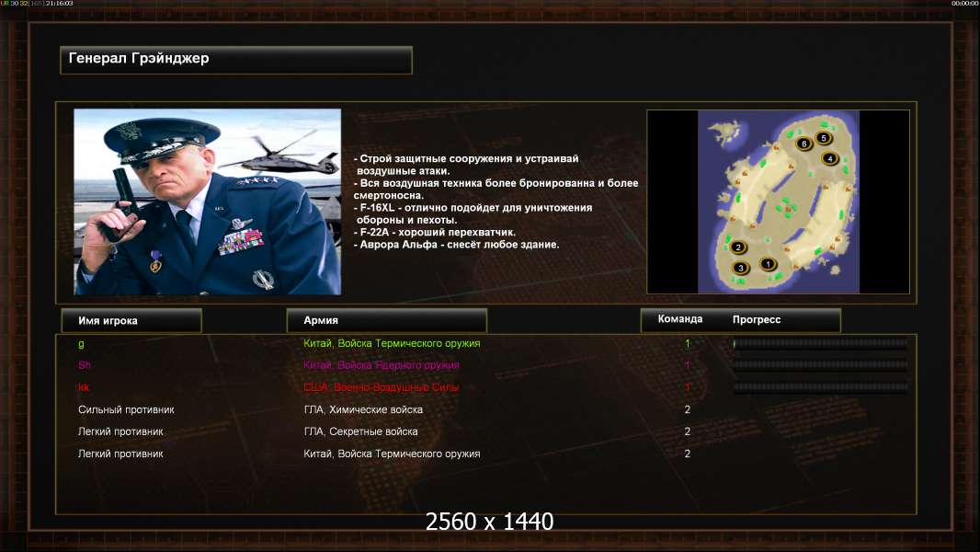Click 'ГЛА, Секретные войска' army text

coord(360,431)
